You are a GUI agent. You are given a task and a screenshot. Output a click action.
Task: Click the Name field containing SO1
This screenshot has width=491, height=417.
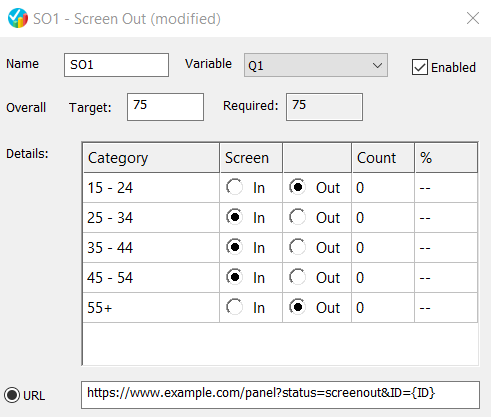point(116,65)
